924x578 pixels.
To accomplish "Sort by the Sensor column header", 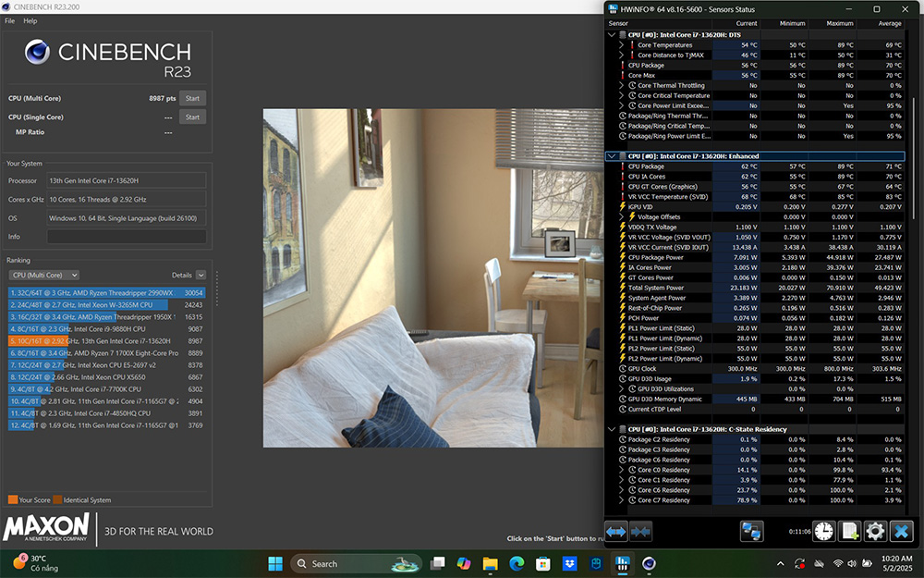I will (x=619, y=24).
